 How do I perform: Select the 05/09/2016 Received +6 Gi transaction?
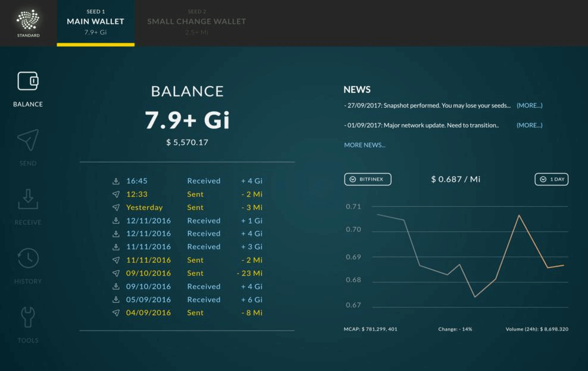[187, 300]
